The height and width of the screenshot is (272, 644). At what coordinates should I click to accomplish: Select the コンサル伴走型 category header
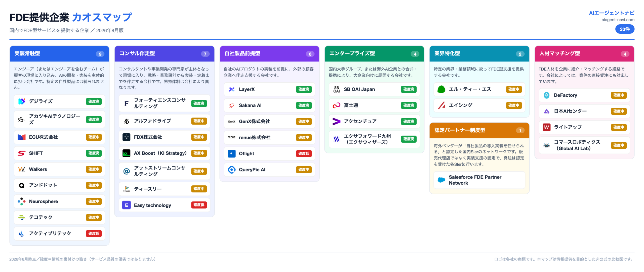pos(164,54)
